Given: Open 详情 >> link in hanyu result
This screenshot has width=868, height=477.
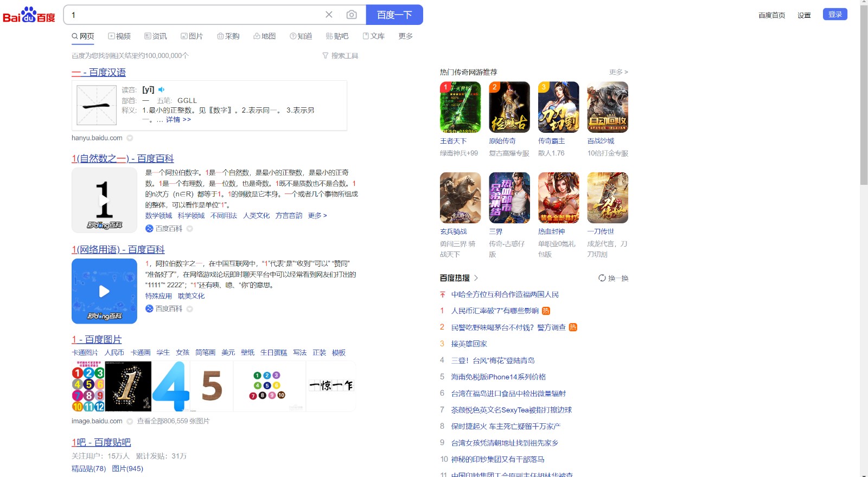Looking at the screenshot, I should coord(178,120).
